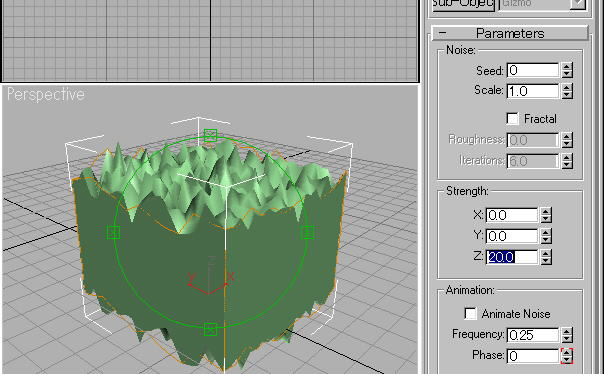The width and height of the screenshot is (604, 374).
Task: Click the Frequency value field
Action: click(x=533, y=335)
